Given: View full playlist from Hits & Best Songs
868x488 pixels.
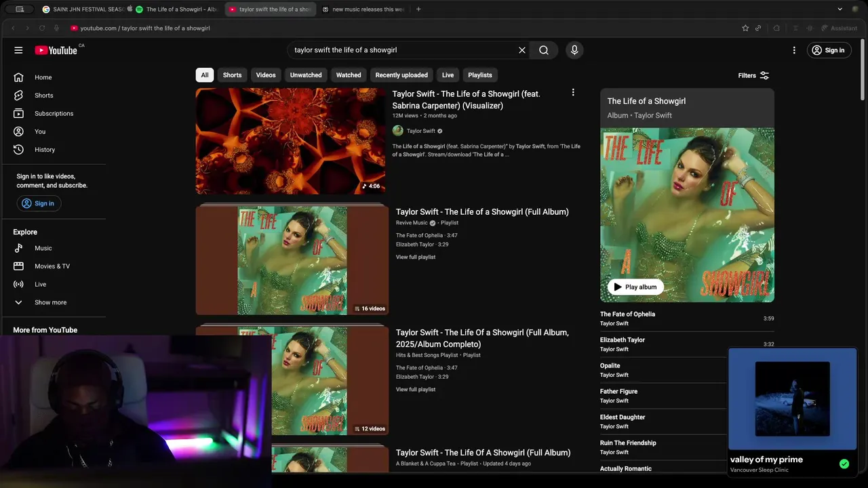Looking at the screenshot, I should point(416,390).
